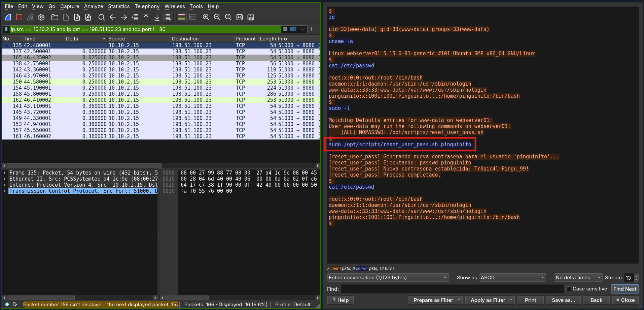Go to specified packet icon
The height and width of the screenshot is (310, 644).
tap(135, 17)
